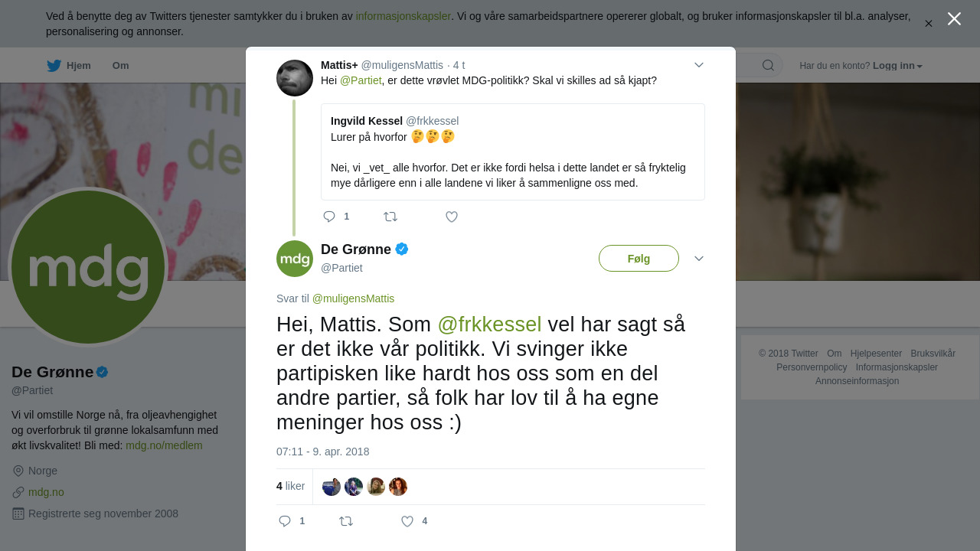Screen dimensions: 980x551
Task: Go to Hjem via Twitter bird icon
Action: [x=54, y=66]
